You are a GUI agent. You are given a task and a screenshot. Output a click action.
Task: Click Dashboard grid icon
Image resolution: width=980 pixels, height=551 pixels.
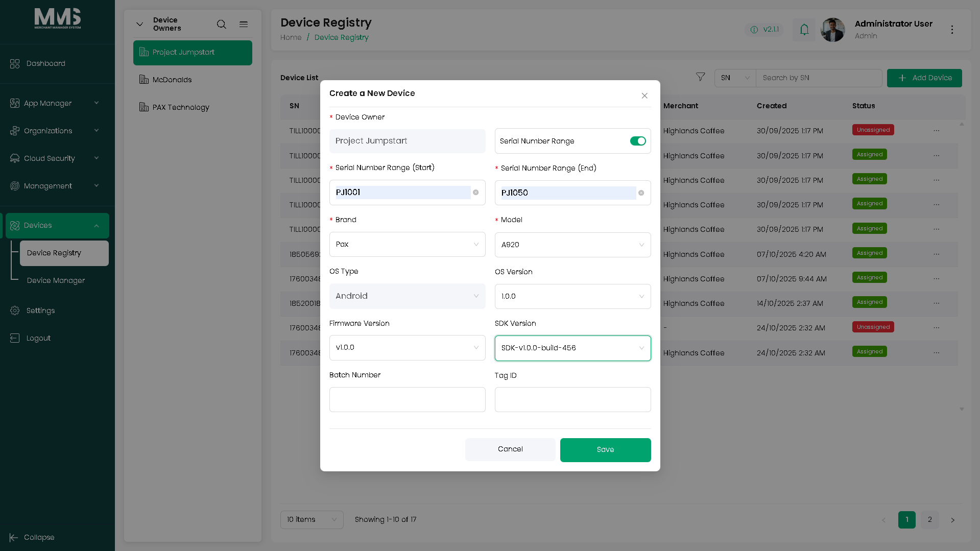15,63
